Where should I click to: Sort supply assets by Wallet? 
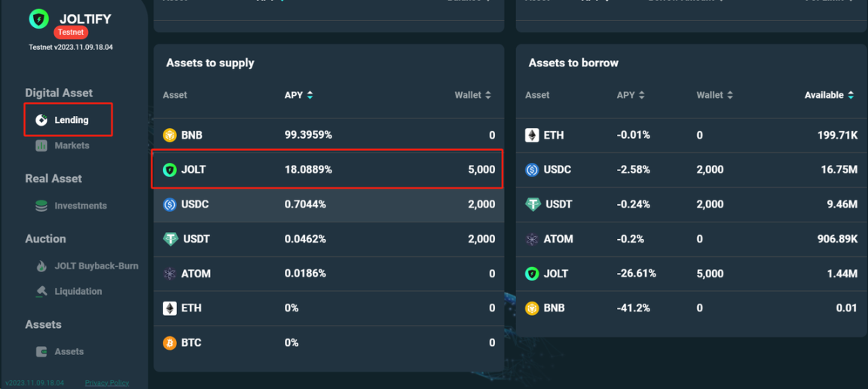pos(472,95)
